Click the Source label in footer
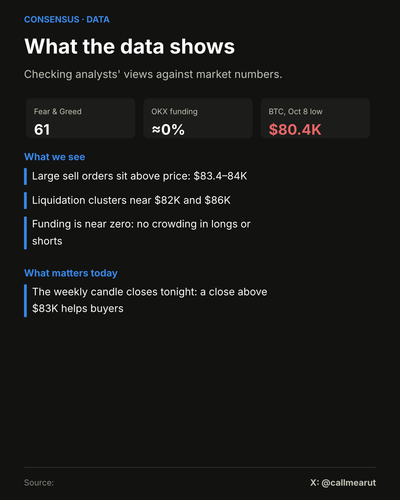The width and height of the screenshot is (400, 500). click(39, 483)
